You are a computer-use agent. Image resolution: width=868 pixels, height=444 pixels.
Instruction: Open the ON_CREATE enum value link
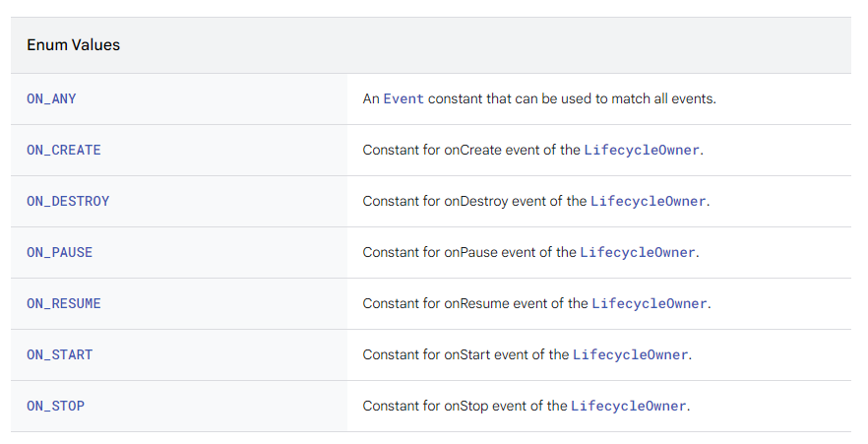click(64, 151)
